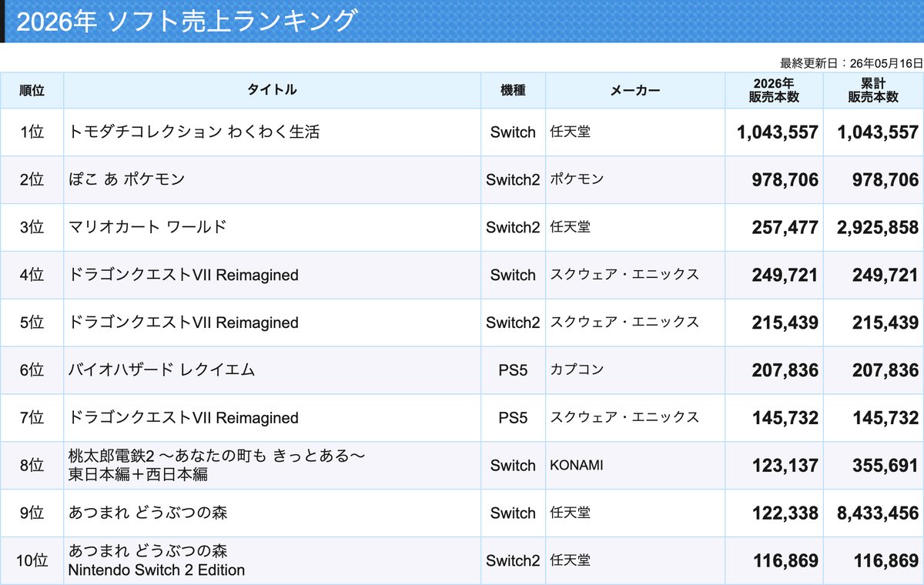Screen dimensions: 924x585
Task: Click rank cell 6位
Action: coord(32,370)
